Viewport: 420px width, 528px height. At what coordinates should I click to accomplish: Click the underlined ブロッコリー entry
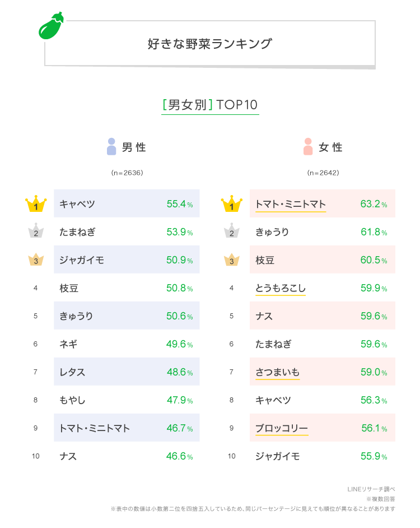click(281, 428)
